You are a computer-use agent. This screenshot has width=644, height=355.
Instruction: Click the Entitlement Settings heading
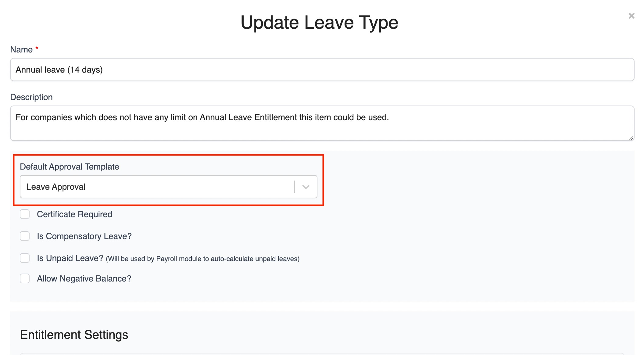point(74,335)
